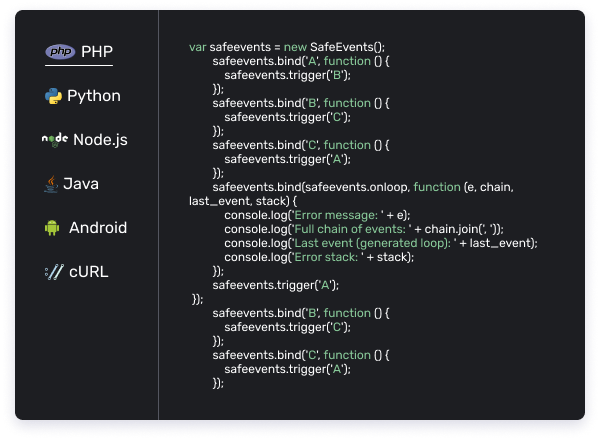
Task: Open the Node.js code sample tab
Action: pos(100,140)
